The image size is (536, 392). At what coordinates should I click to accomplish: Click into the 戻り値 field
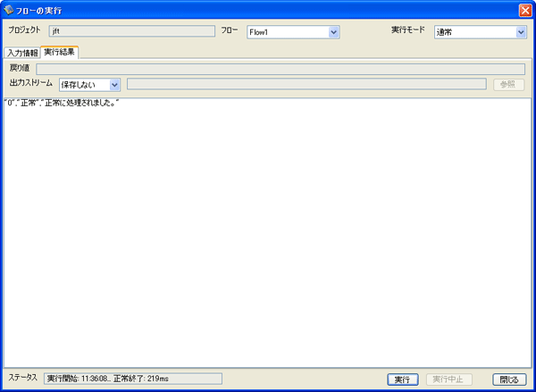(280, 69)
